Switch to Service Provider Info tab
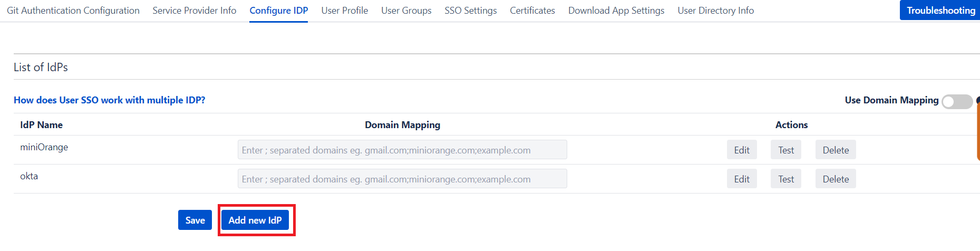The width and height of the screenshot is (980, 251). (x=195, y=11)
